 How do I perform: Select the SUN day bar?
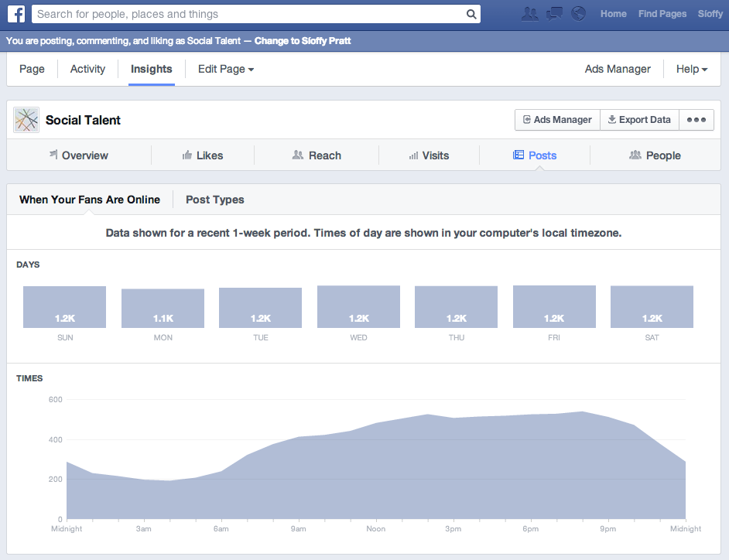[65, 307]
